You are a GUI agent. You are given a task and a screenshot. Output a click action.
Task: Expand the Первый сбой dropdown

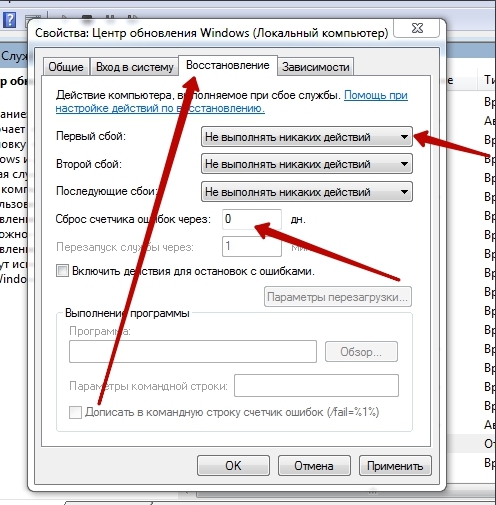pos(307,137)
